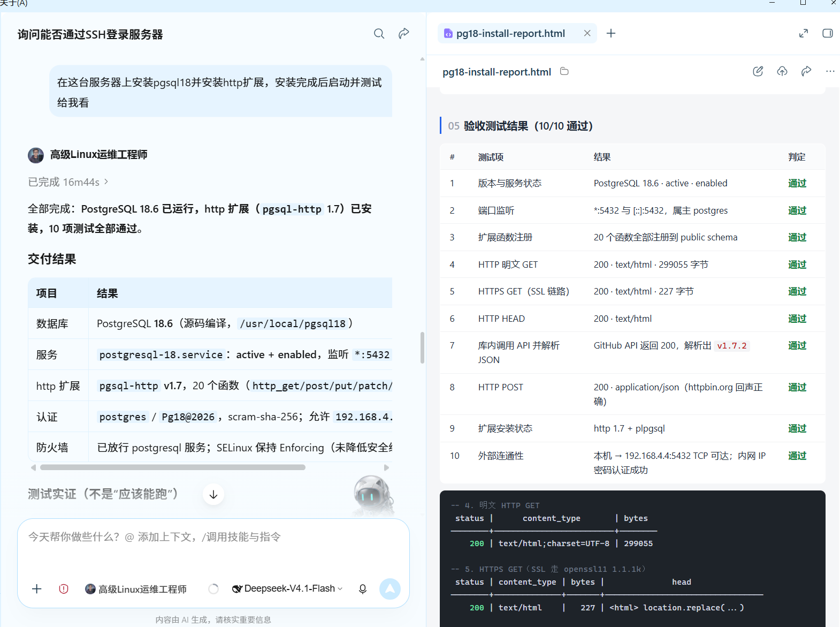Open the Deepseek-V4.1-Flash model dropdown

(x=287, y=588)
